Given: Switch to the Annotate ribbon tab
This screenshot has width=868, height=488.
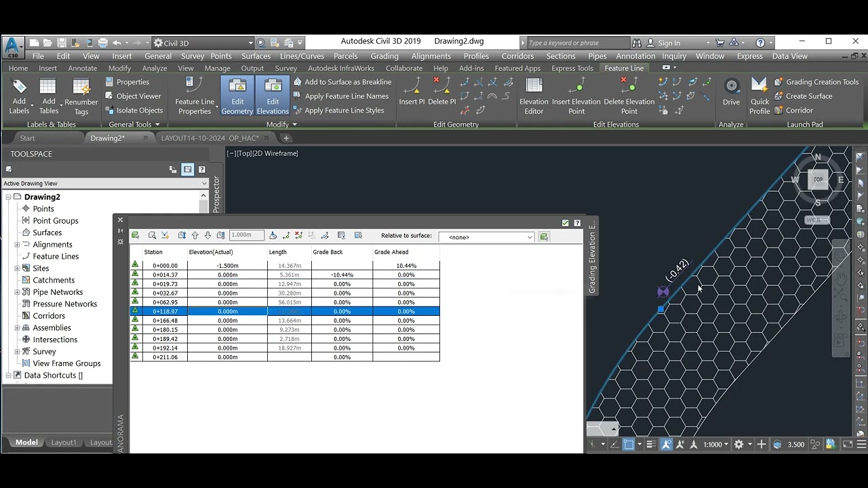Looking at the screenshot, I should (83, 68).
